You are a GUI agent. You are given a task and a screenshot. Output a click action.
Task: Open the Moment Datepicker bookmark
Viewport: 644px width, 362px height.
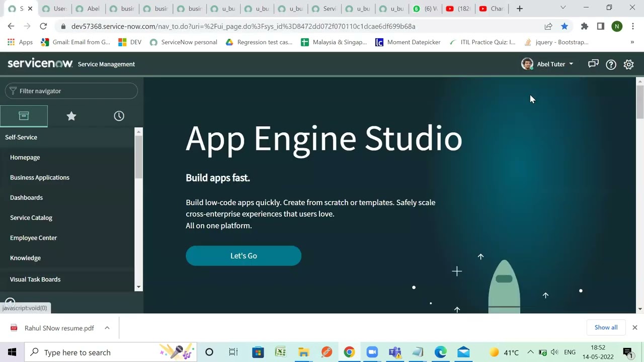pos(408,42)
